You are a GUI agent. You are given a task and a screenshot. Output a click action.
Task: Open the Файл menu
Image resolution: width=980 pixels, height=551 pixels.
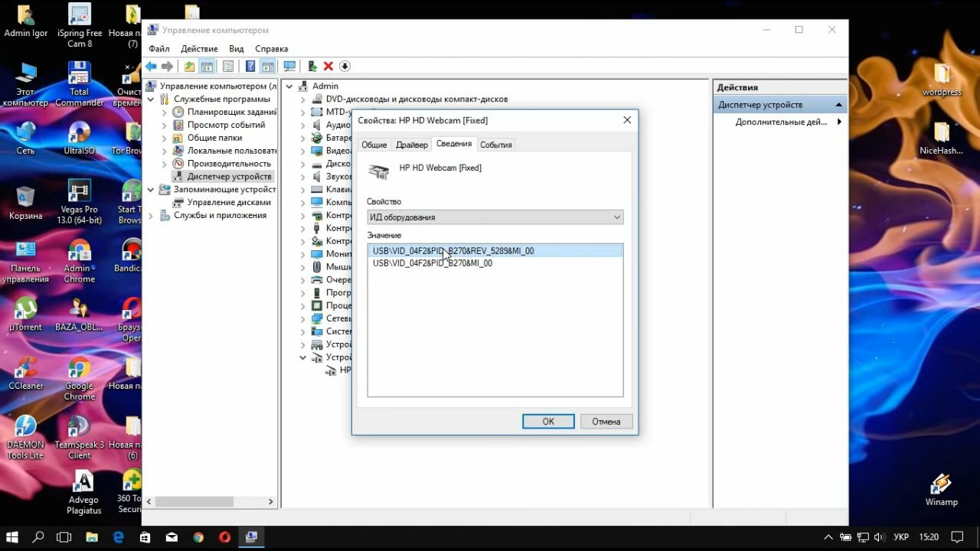coord(159,49)
